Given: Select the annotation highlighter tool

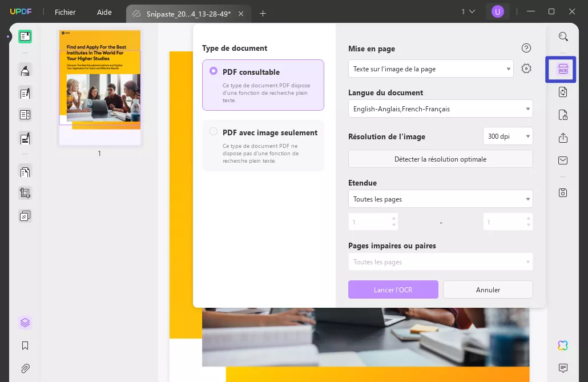Looking at the screenshot, I should click(x=25, y=71).
